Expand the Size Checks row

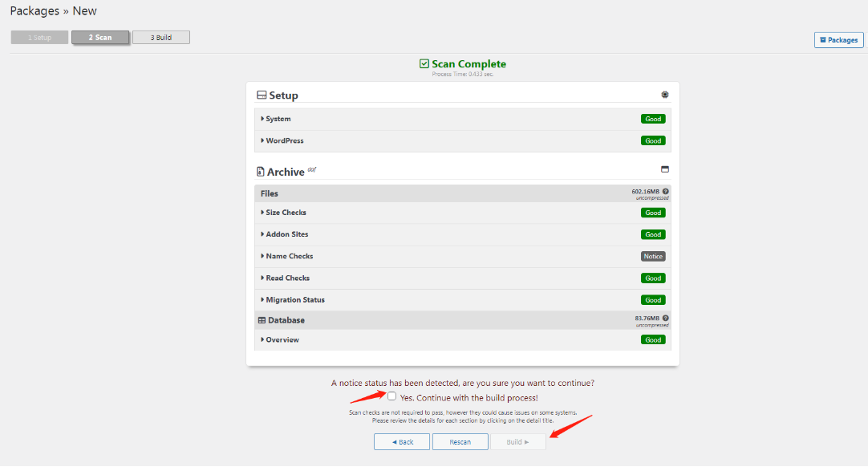coord(286,213)
